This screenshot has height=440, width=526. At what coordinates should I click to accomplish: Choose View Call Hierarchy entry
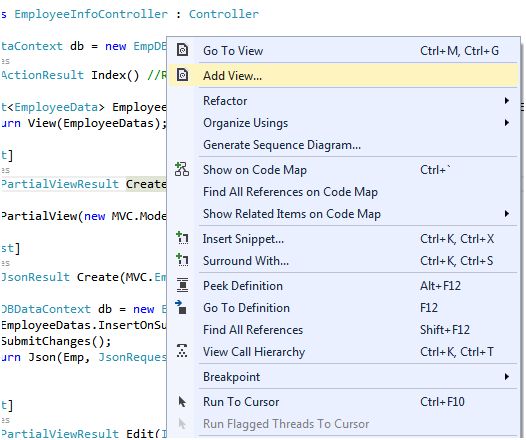click(343, 351)
